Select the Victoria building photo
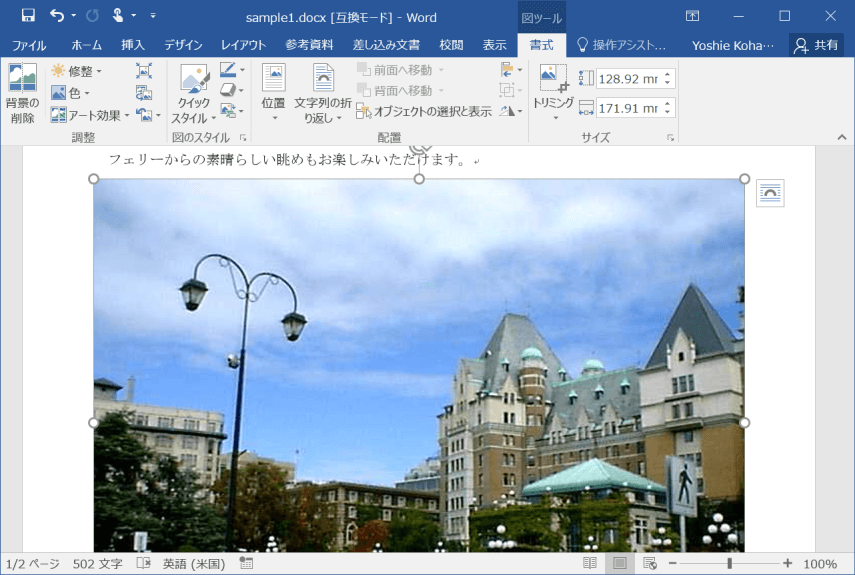The height and width of the screenshot is (575, 855). 419,365
